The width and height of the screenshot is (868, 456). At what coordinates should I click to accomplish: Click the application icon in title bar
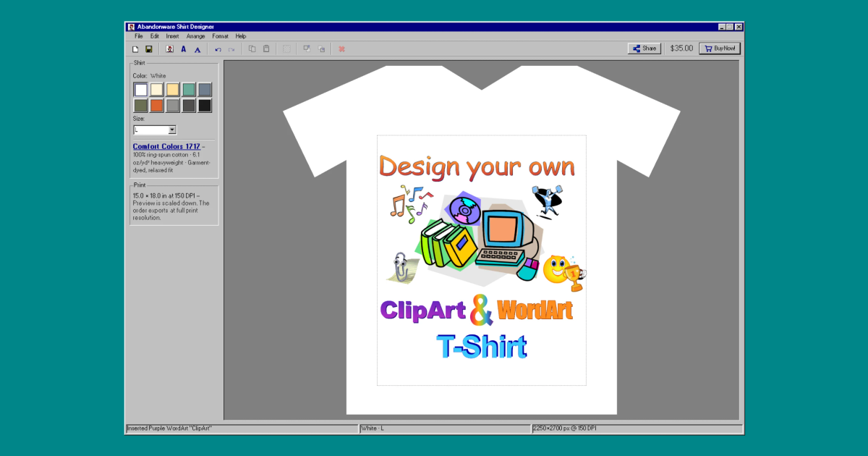tap(131, 27)
